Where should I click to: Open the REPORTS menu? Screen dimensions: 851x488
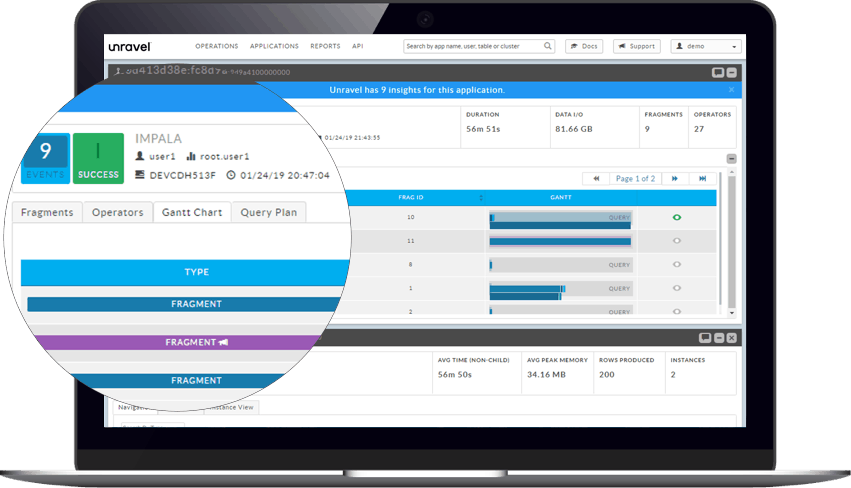[x=325, y=46]
